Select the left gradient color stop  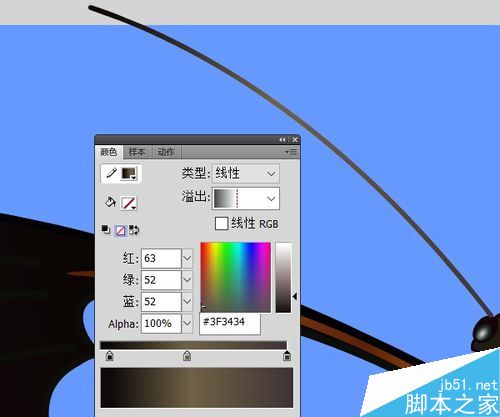point(110,356)
